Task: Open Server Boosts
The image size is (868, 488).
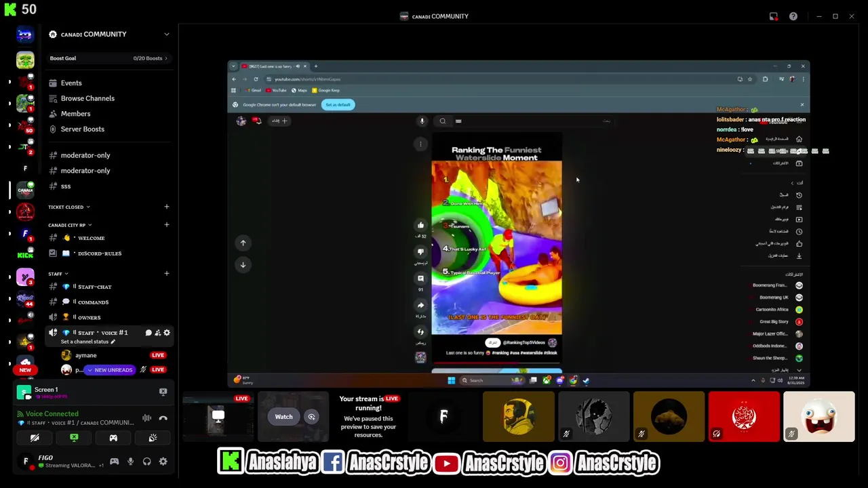Action: pyautogui.click(x=82, y=129)
